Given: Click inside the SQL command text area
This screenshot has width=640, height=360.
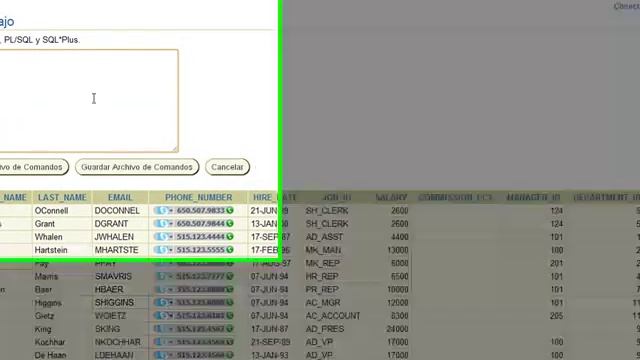Looking at the screenshot, I should pos(89,101).
